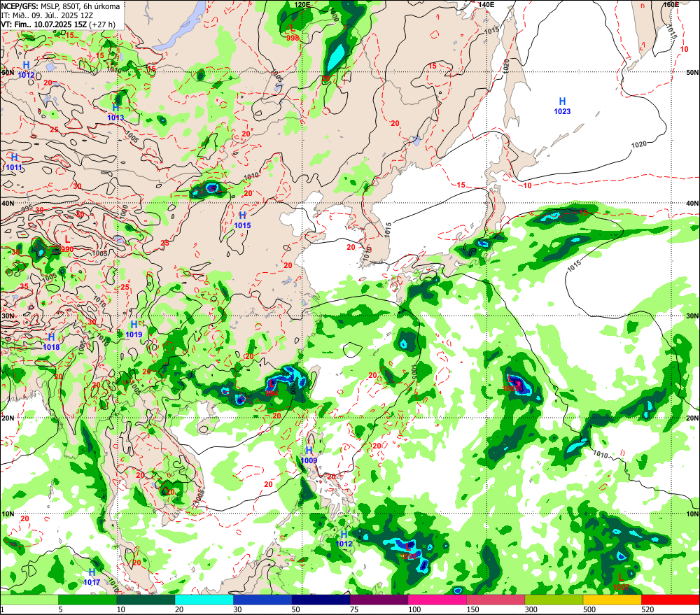The width and height of the screenshot is (700, 615).
Task: Click the rose 150–300 legend swatch
Action: click(x=496, y=600)
